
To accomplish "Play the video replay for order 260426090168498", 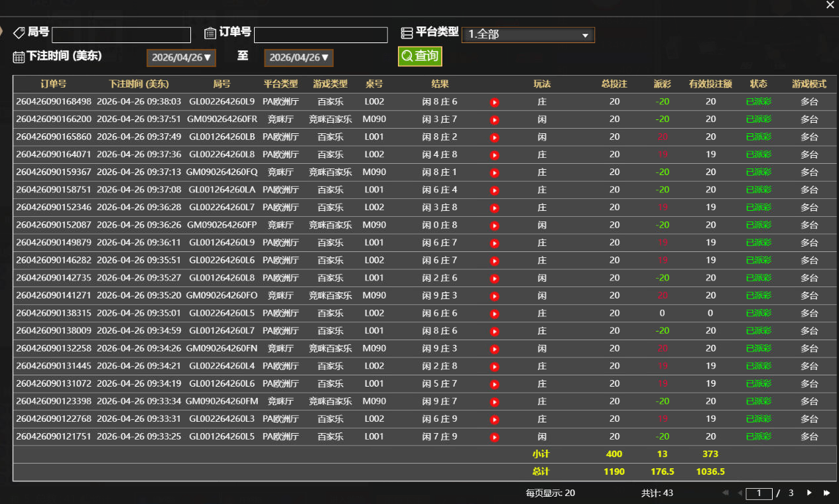I will pos(493,101).
